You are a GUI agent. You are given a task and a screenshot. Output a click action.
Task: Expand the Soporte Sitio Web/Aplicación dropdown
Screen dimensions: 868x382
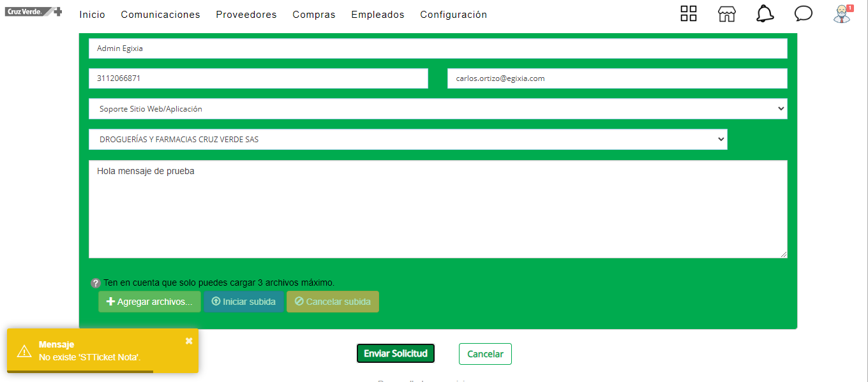point(437,109)
